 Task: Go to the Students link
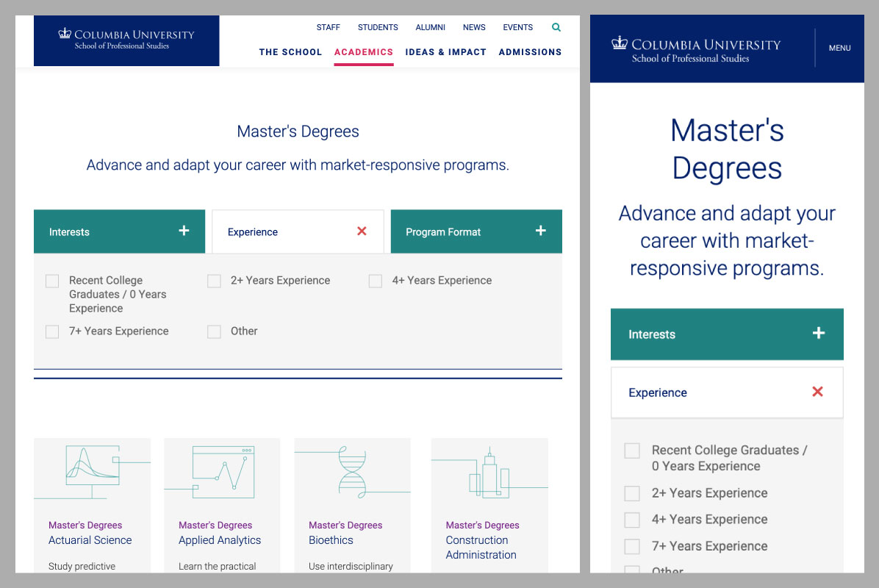click(378, 27)
